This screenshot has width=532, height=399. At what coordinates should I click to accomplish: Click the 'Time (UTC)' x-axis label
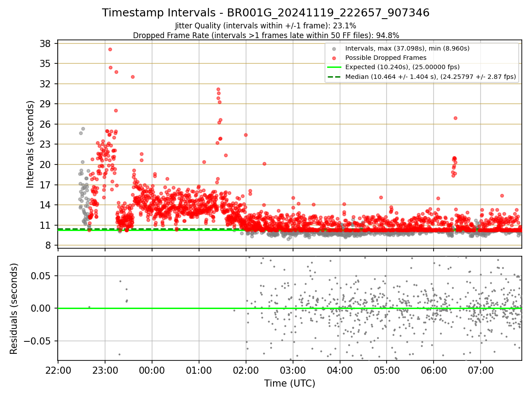[289, 383]
